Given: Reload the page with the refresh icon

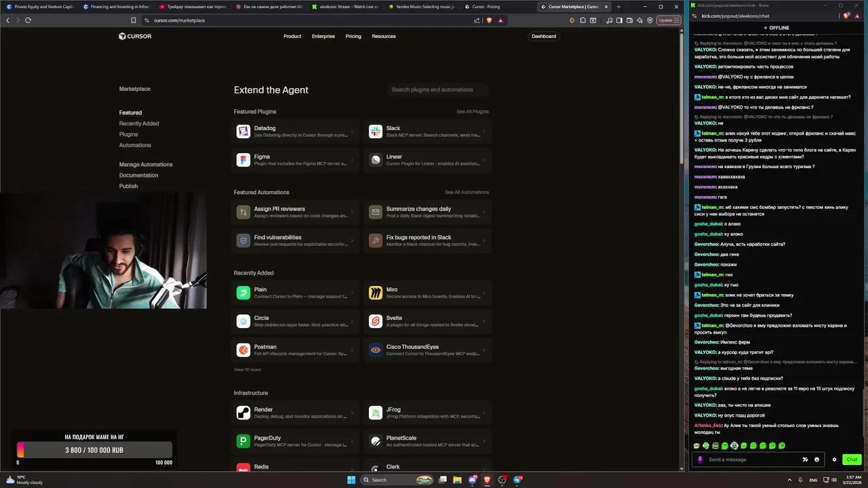Looking at the screenshot, I should pyautogui.click(x=28, y=20).
